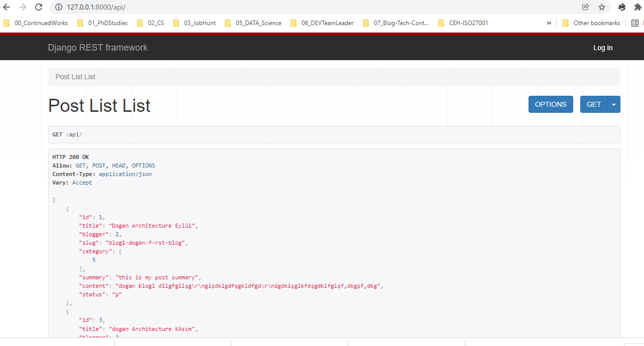Click the Django REST framework brand link
The image size is (644, 346).
click(98, 48)
